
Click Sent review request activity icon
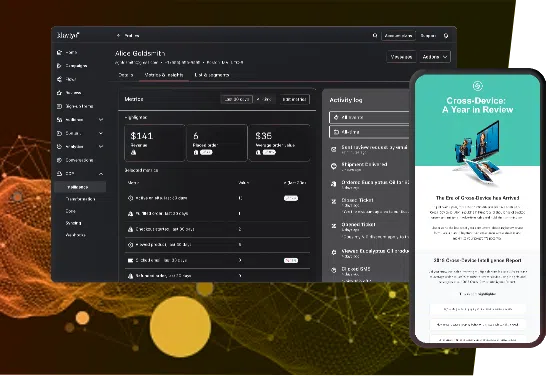click(x=334, y=149)
